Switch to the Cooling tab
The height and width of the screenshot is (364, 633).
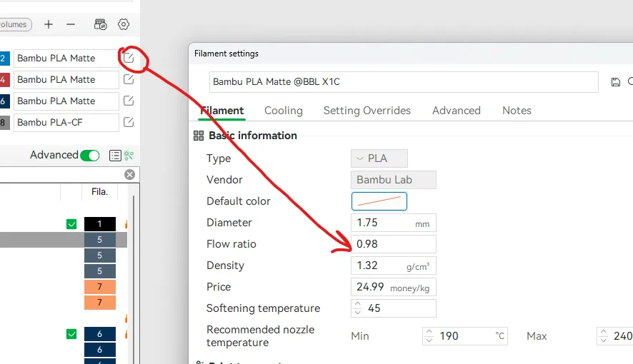pyautogui.click(x=284, y=111)
